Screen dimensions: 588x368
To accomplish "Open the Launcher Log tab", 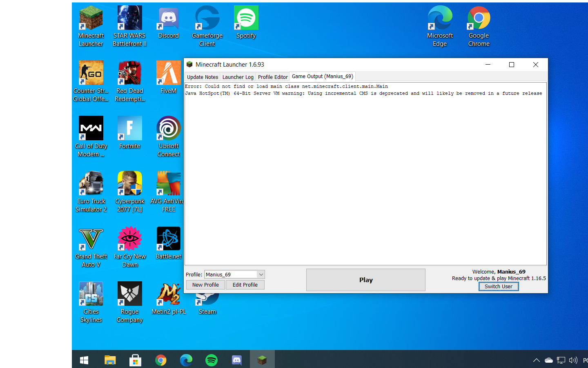I will tap(238, 77).
